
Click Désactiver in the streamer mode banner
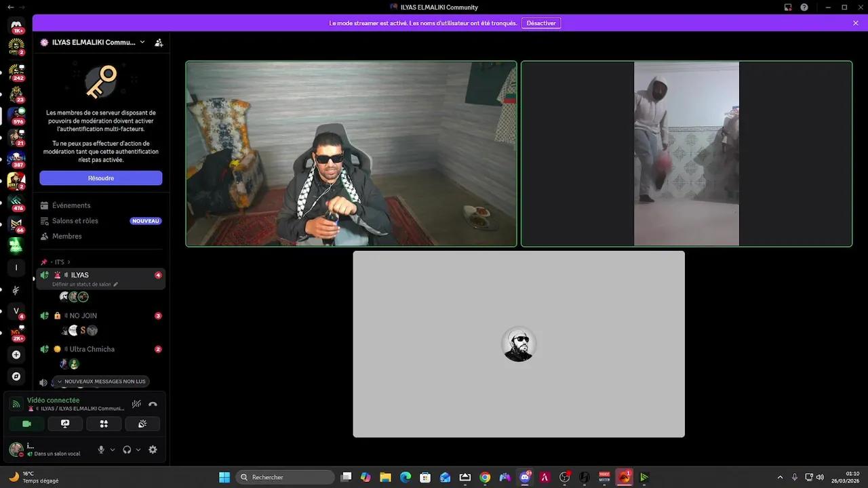[x=541, y=23]
